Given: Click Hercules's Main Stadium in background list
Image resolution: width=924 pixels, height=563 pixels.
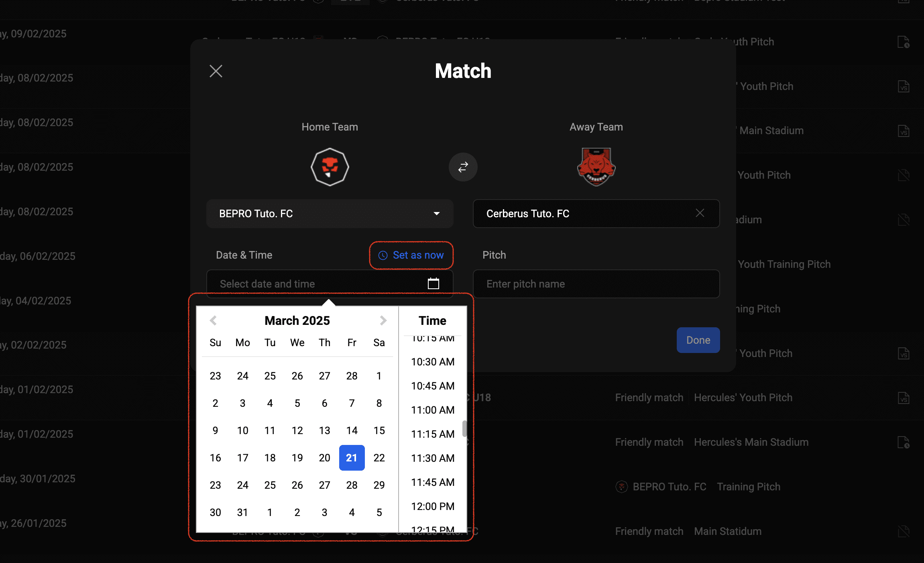Looking at the screenshot, I should (x=751, y=442).
